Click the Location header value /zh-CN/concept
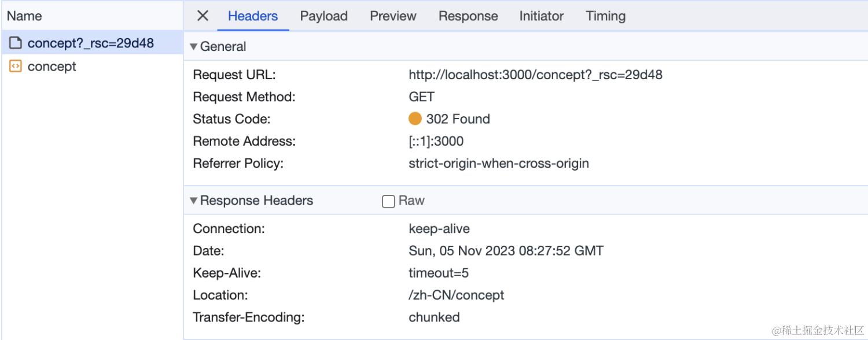The width and height of the screenshot is (868, 340). (456, 295)
